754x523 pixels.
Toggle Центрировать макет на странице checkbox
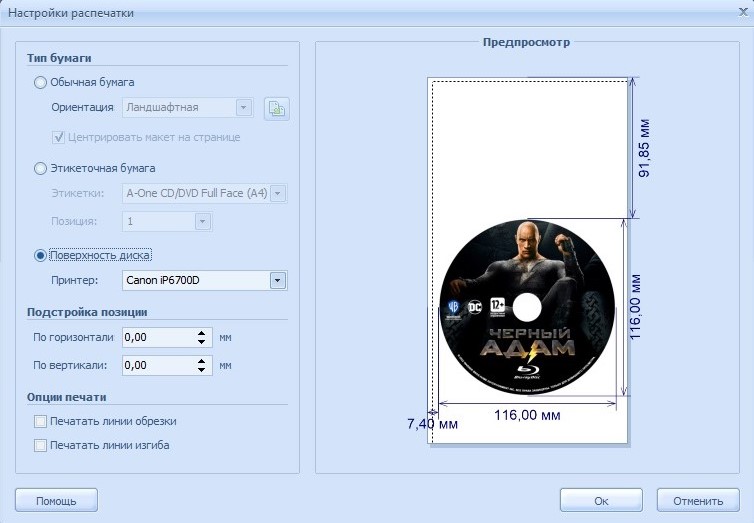click(58, 137)
